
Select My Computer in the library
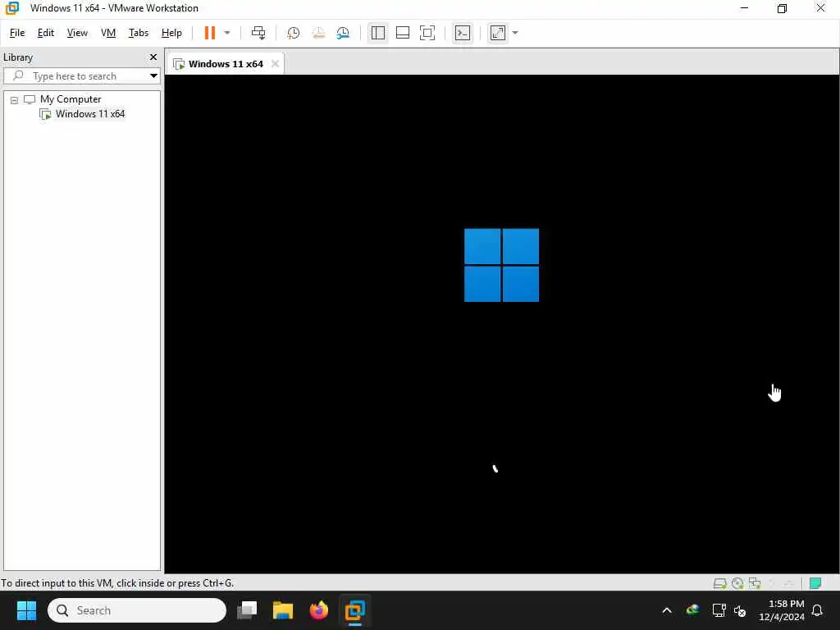pos(71,99)
